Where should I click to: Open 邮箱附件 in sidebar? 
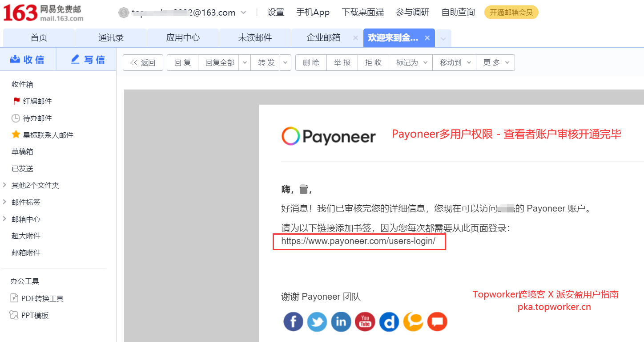tap(26, 252)
